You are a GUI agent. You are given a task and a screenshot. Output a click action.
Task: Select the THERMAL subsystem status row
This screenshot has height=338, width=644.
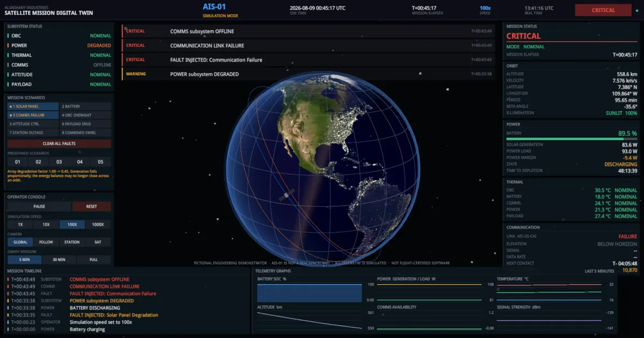click(59, 55)
